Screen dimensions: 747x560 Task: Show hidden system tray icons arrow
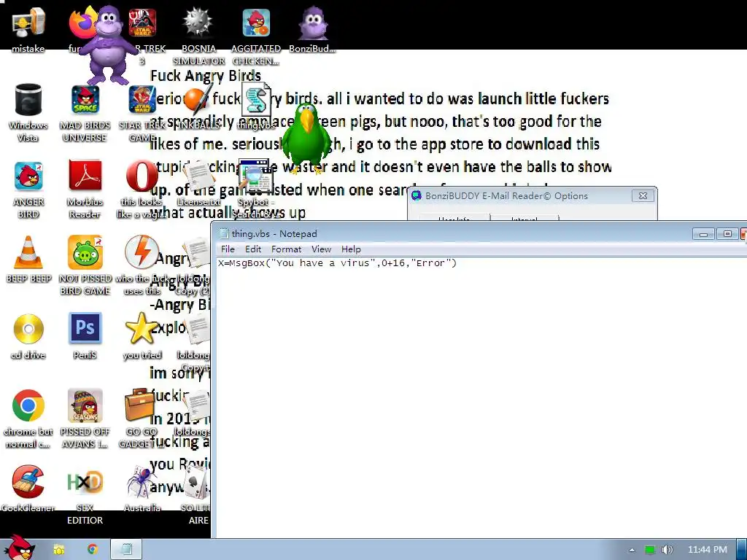click(632, 550)
